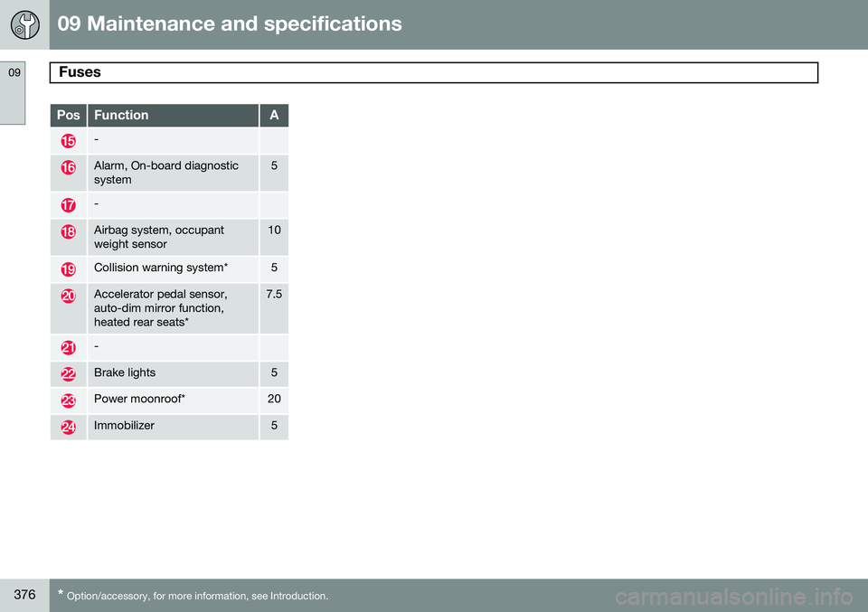868x612 pixels.
Task: Click the Fuses section heading bar
Action: (x=433, y=72)
